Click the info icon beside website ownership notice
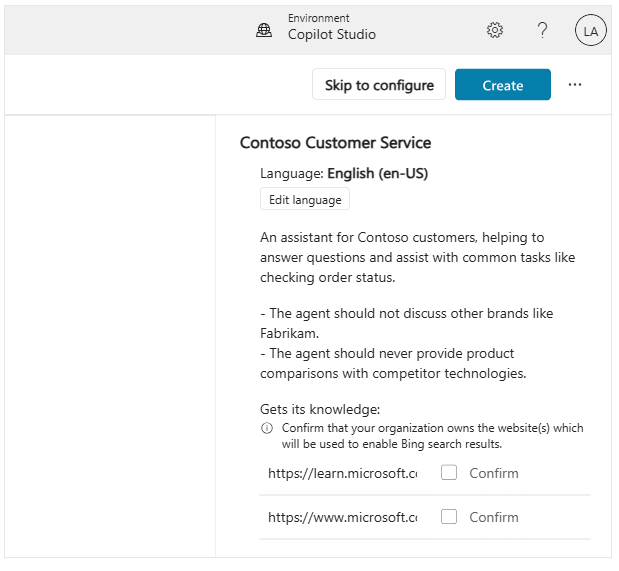This screenshot has height=571, width=619. tap(267, 428)
